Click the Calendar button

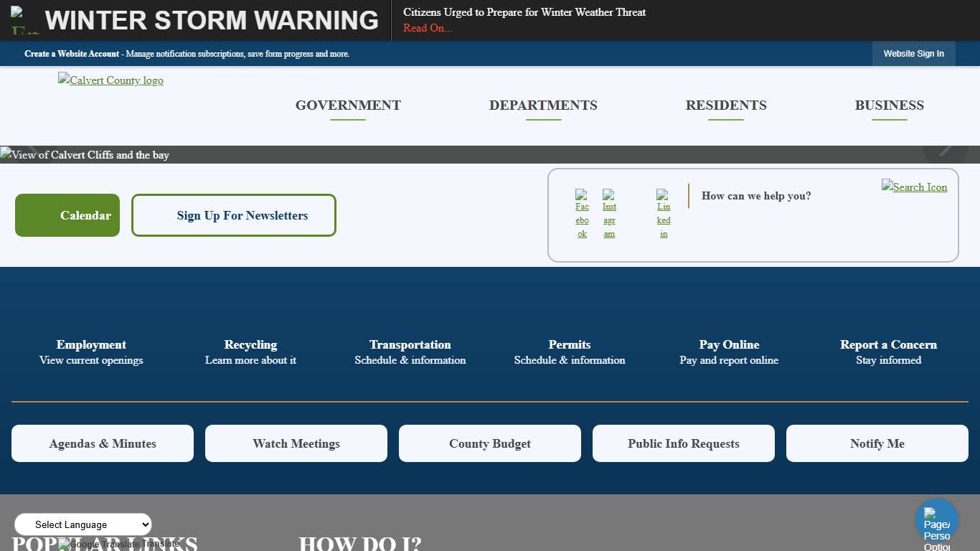(67, 215)
